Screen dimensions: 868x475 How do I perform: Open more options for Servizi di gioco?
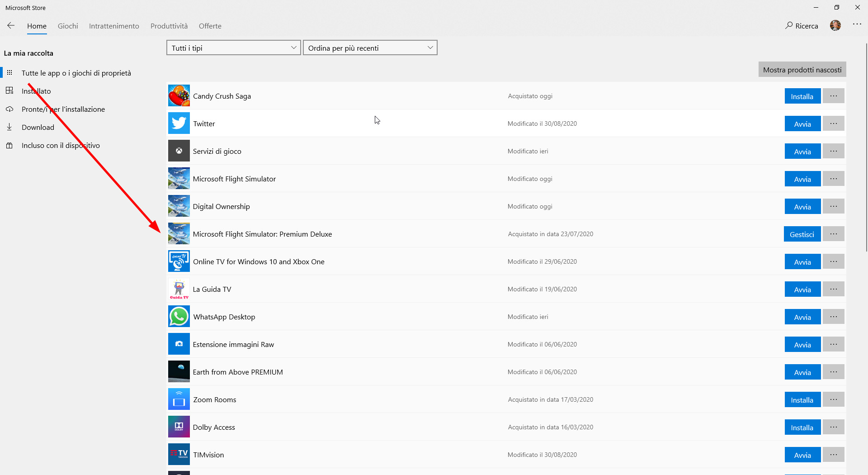(x=834, y=151)
